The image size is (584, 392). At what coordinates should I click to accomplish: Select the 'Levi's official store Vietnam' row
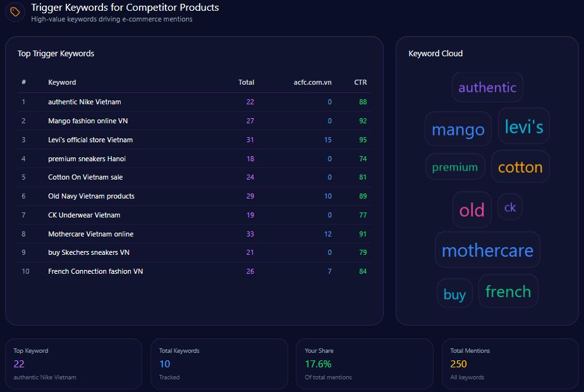90,140
